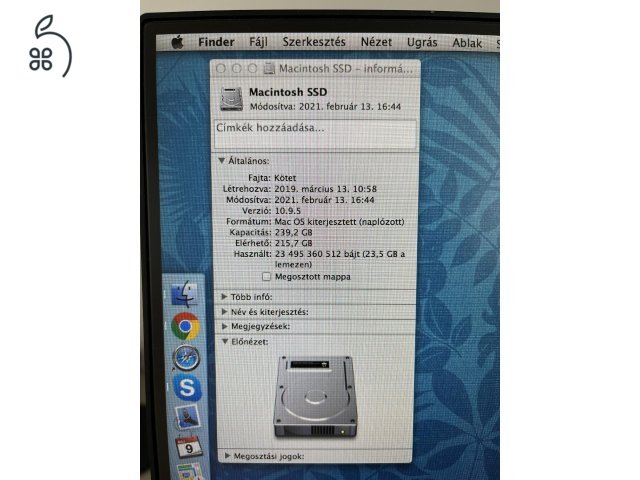640x480 pixels.
Task: Click the Verzió value 10.9.5
Action: point(288,211)
